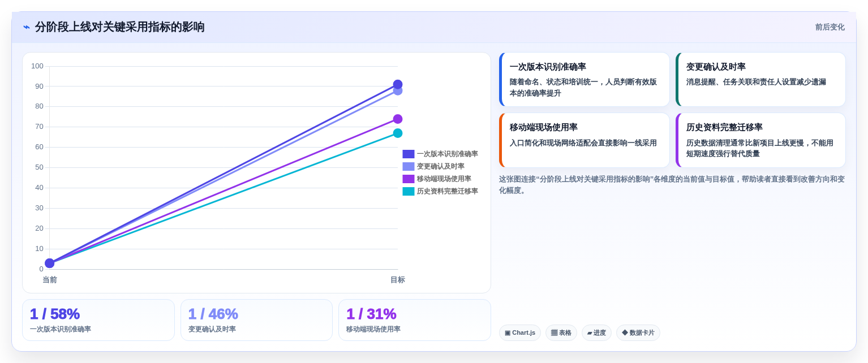The height and width of the screenshot is (363, 868).
Task: Click the chart description paragraph starting 这张图连接
Action: 672,184
